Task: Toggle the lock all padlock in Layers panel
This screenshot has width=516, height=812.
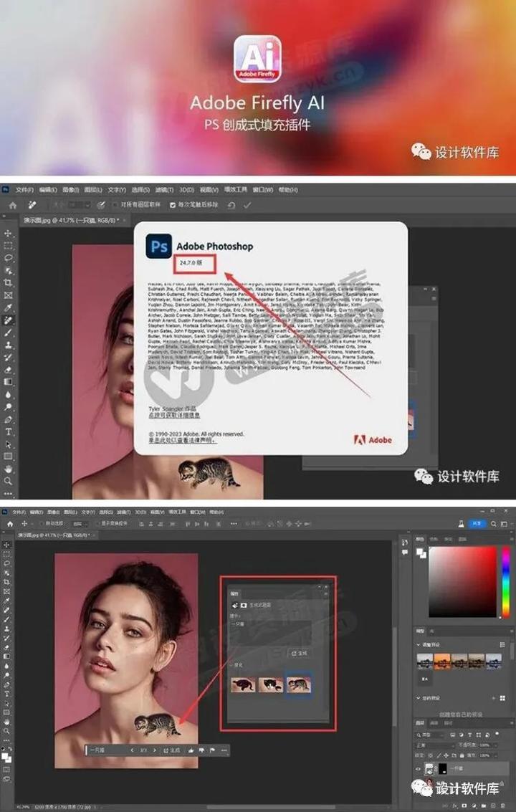Action: [x=462, y=755]
